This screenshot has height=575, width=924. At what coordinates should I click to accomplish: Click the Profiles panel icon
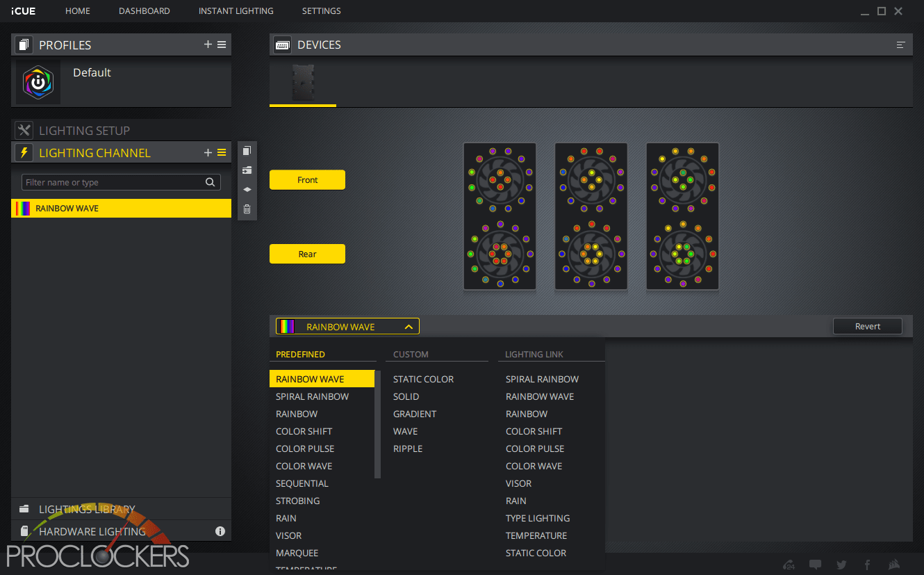(x=24, y=45)
